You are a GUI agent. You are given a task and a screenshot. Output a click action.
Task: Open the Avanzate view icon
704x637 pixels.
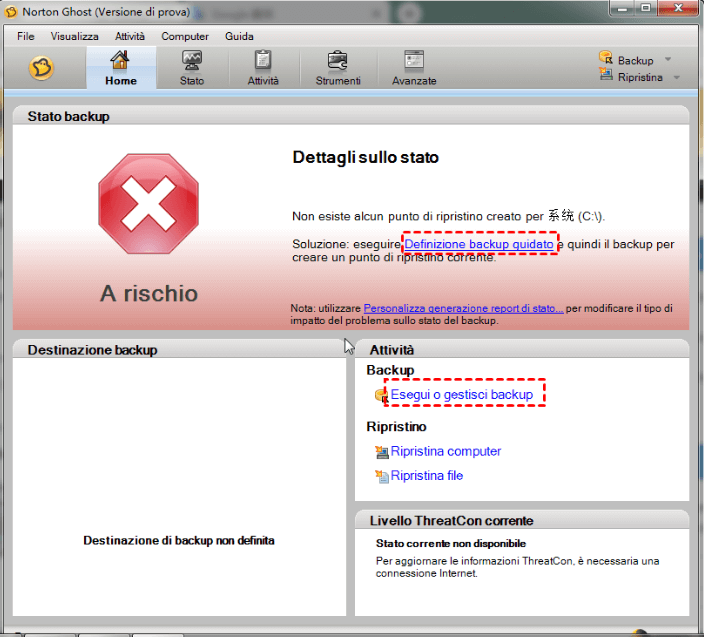pos(414,60)
